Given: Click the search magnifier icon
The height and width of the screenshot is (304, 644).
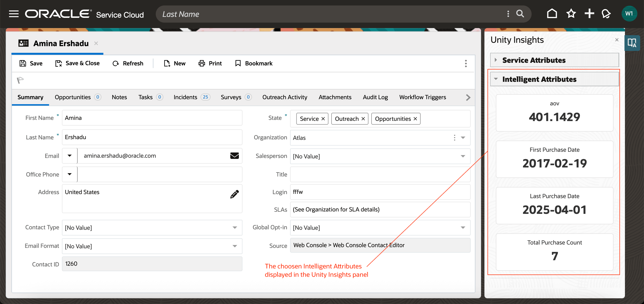Looking at the screenshot, I should click(x=520, y=14).
